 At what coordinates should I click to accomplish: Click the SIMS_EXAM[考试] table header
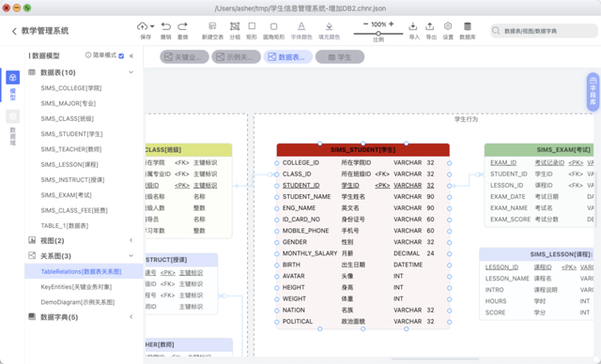tap(539, 150)
